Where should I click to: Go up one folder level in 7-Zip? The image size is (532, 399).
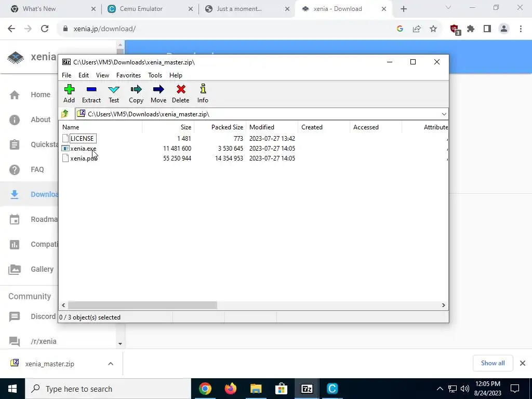tap(65, 114)
